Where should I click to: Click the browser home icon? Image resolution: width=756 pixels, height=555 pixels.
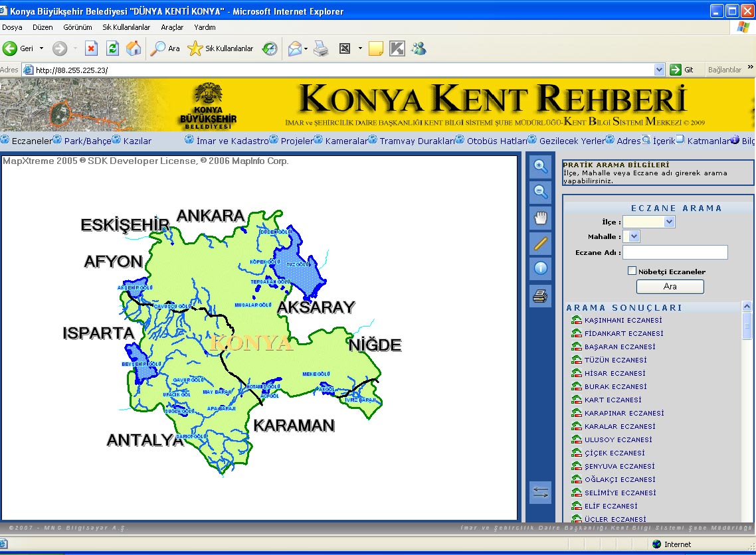click(134, 48)
